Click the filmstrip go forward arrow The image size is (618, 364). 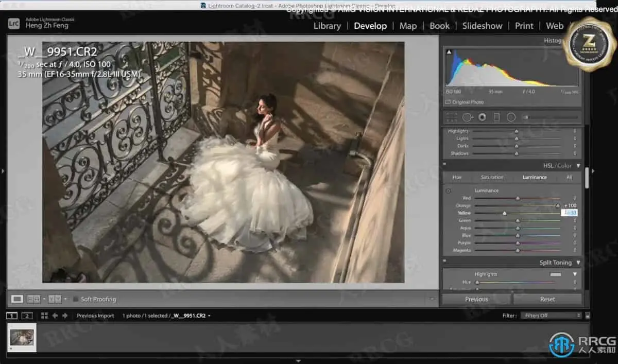(x=65, y=316)
